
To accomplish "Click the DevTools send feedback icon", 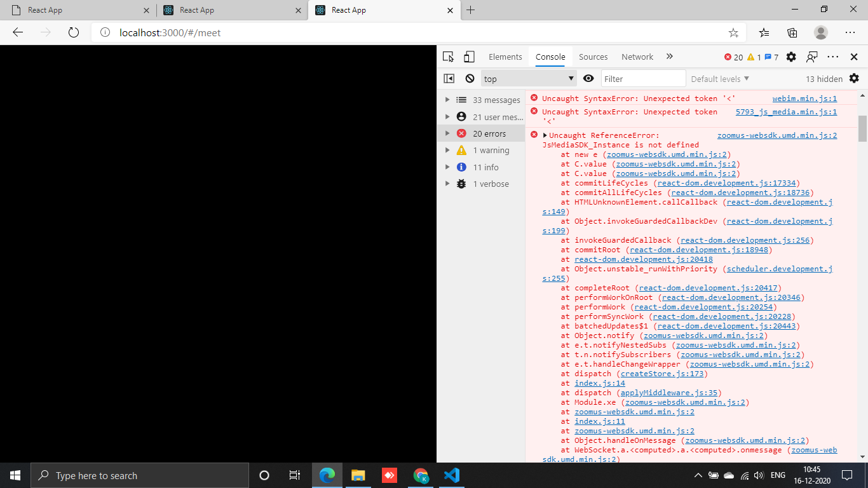I will 811,57.
